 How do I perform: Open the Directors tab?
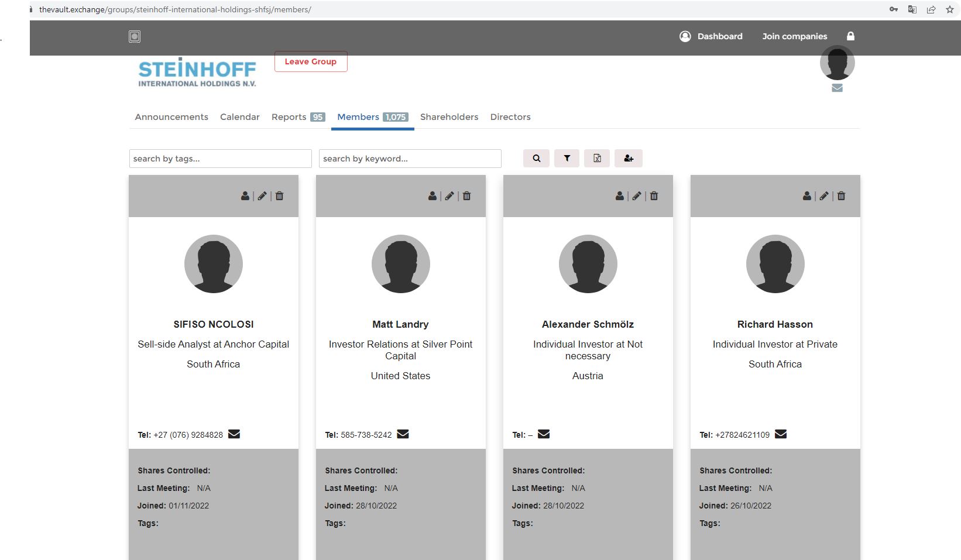tap(510, 117)
